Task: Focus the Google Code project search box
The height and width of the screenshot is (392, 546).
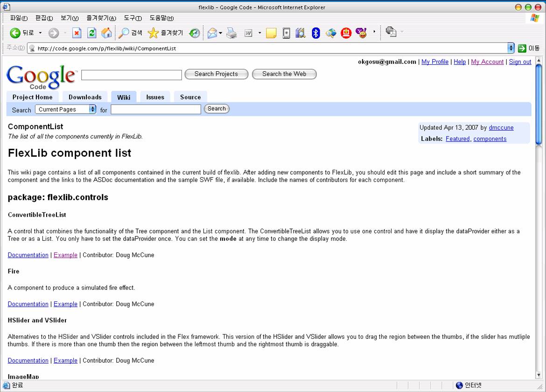Action: pos(131,75)
